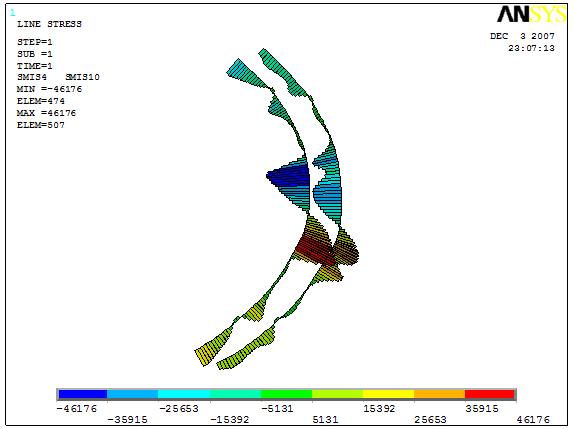Click the orange legend color band
Viewport: 573px width, 429px height.
tap(440, 394)
